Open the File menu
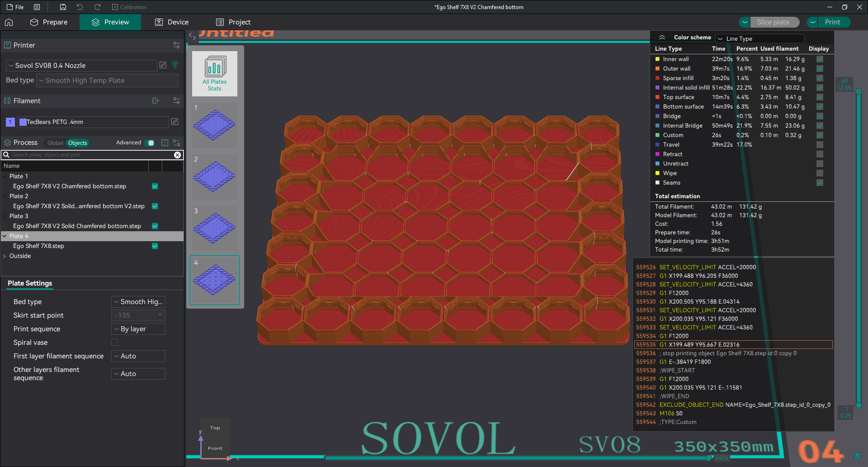This screenshot has width=868, height=467. click(x=15, y=7)
